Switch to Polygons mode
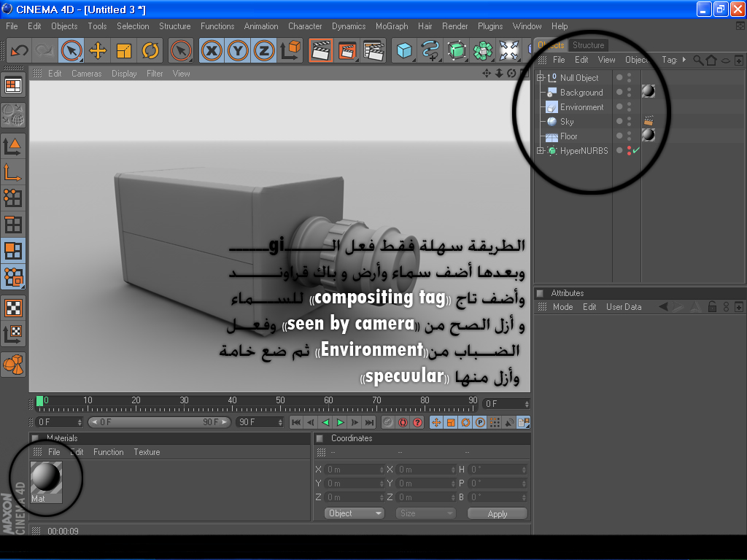 point(13,250)
